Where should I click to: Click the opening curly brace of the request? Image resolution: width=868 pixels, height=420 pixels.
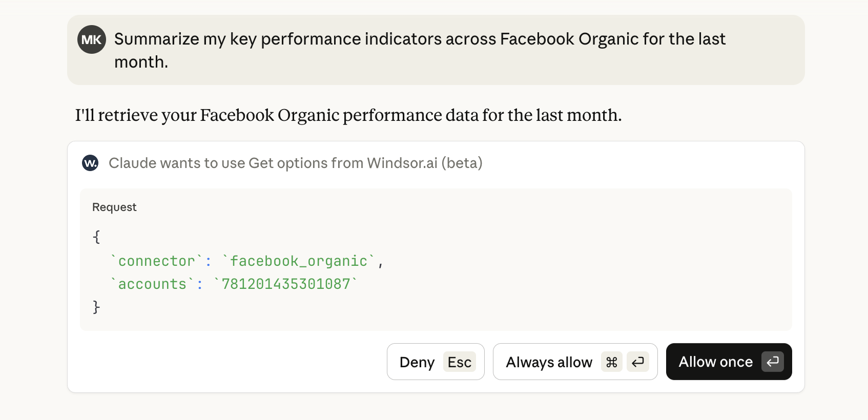tap(96, 237)
